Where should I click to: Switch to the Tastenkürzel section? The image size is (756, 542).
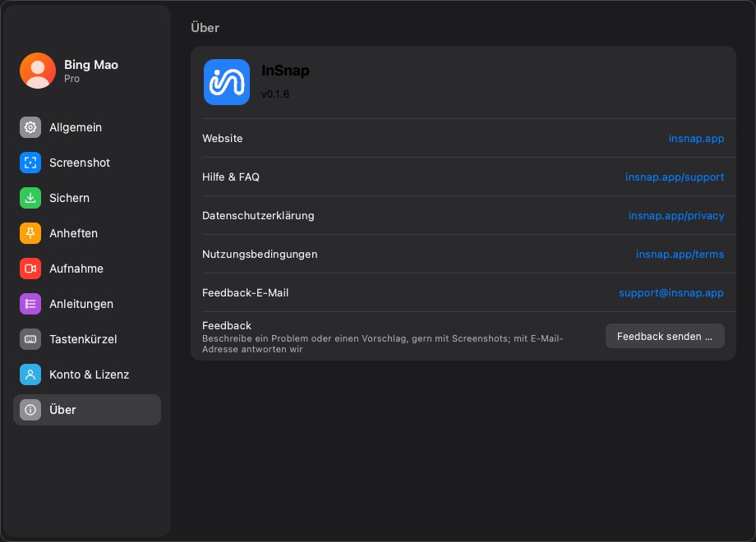[87, 339]
